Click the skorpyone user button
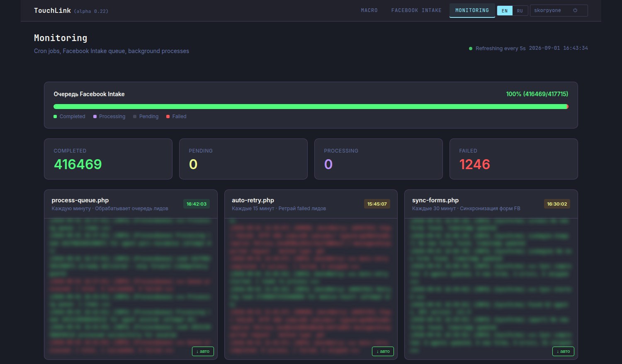622x364 pixels. tap(559, 10)
